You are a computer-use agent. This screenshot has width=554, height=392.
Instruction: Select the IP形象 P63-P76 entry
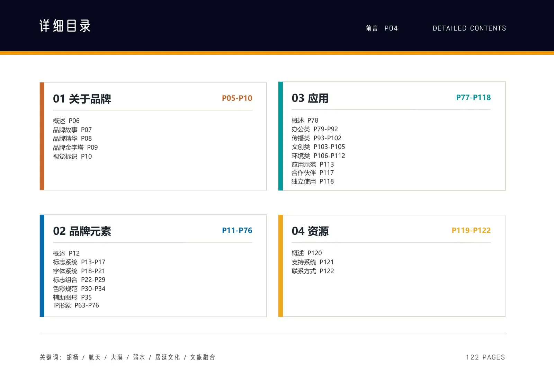76,305
